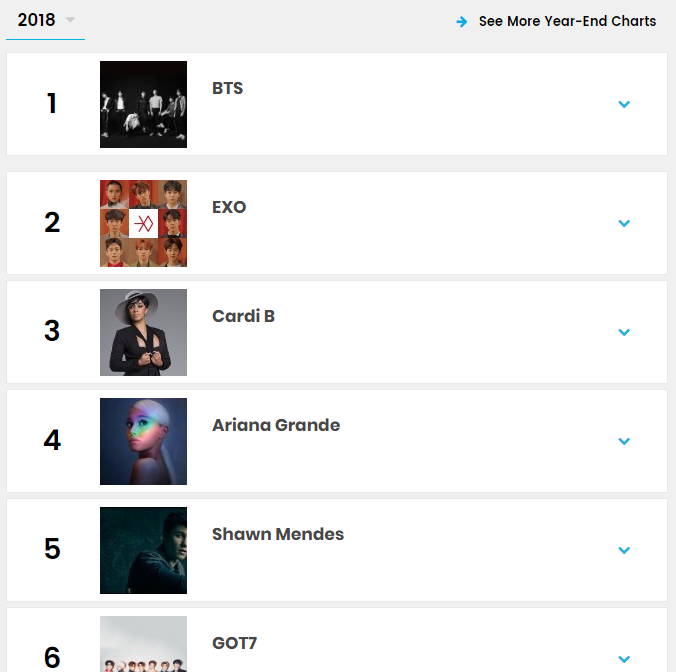Click the blue arrow beside See More
This screenshot has width=676, height=672.
tap(462, 21)
